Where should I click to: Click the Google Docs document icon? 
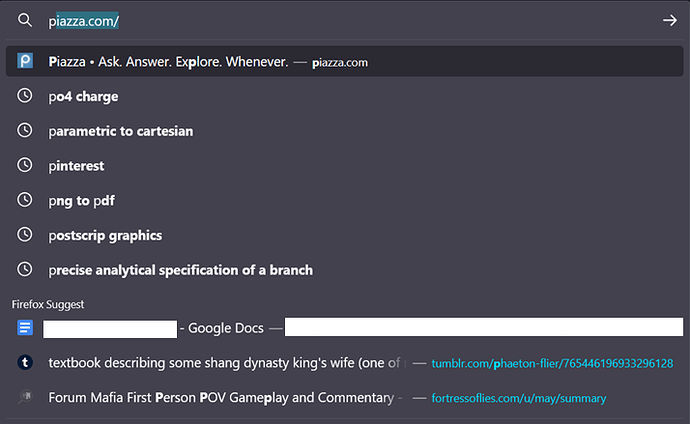25,328
